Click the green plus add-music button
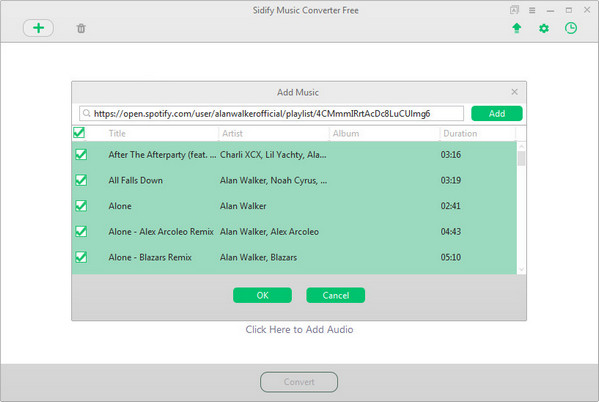Viewport: 599px width, 402px height. 38,28
